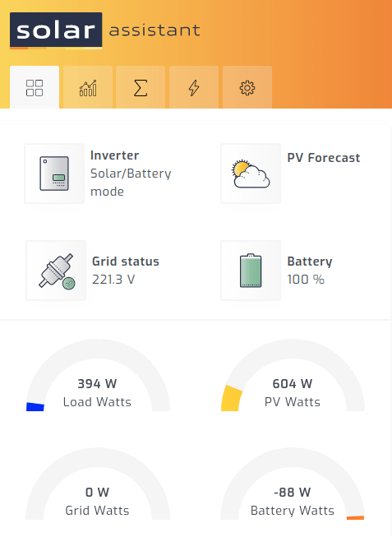The height and width of the screenshot is (537, 392).
Task: Click the 0 W Grid Watts gauge
Action: point(98,484)
